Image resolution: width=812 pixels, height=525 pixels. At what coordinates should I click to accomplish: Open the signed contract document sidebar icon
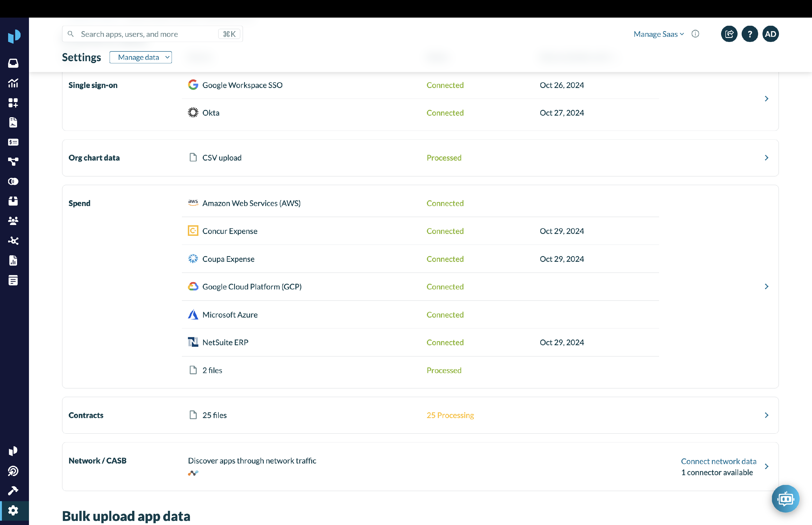tap(13, 122)
